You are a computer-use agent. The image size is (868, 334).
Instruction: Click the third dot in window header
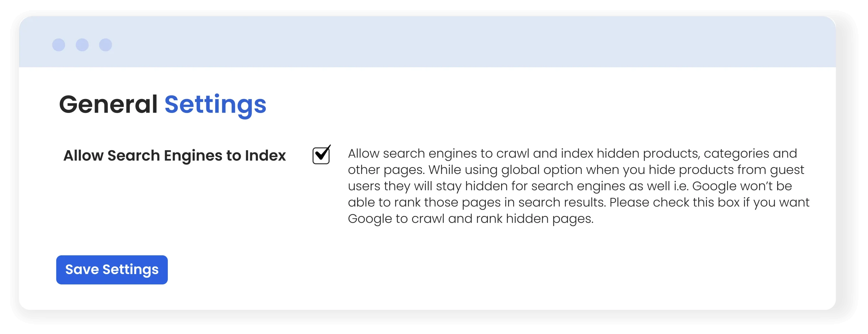[x=105, y=45]
